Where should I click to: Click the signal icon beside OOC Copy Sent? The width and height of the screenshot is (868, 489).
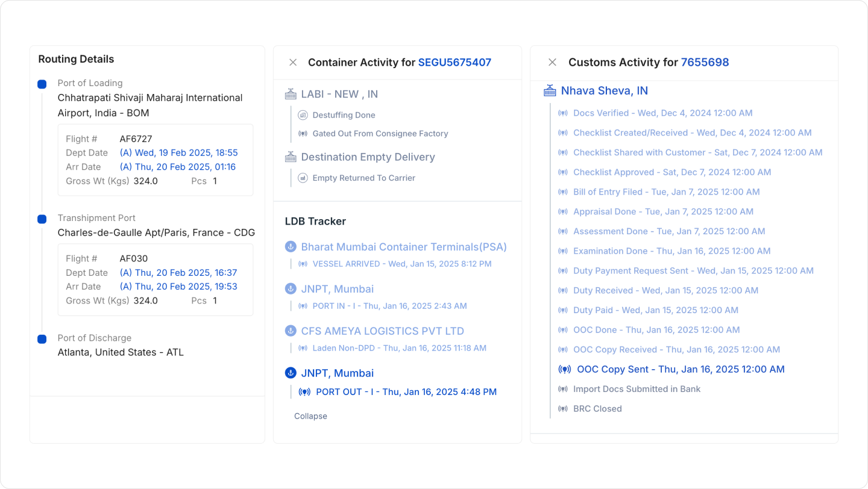point(565,369)
